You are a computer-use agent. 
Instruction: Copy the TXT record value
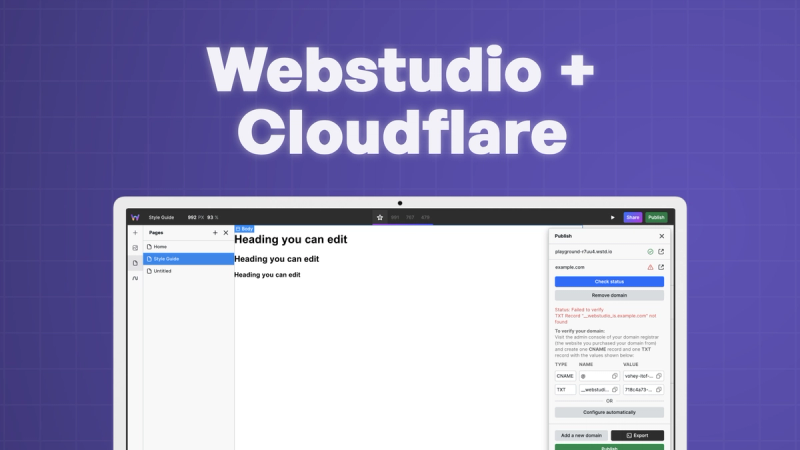point(659,390)
